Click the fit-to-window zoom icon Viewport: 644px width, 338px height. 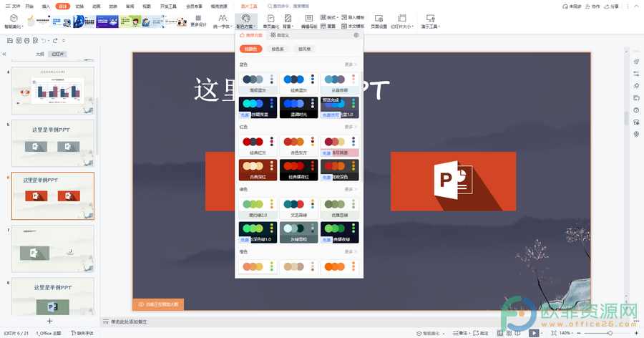(554, 333)
